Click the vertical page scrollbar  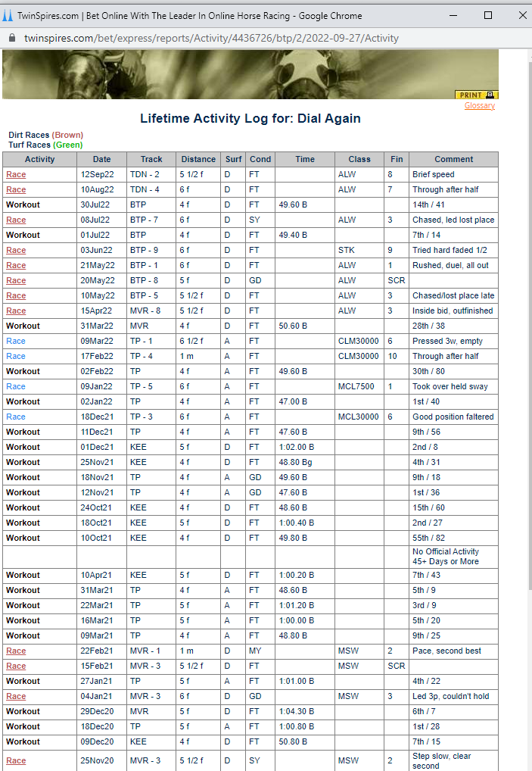coord(529,324)
